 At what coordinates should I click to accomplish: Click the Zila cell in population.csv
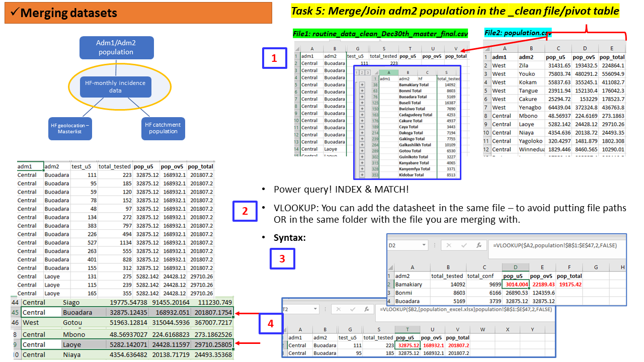click(x=530, y=65)
